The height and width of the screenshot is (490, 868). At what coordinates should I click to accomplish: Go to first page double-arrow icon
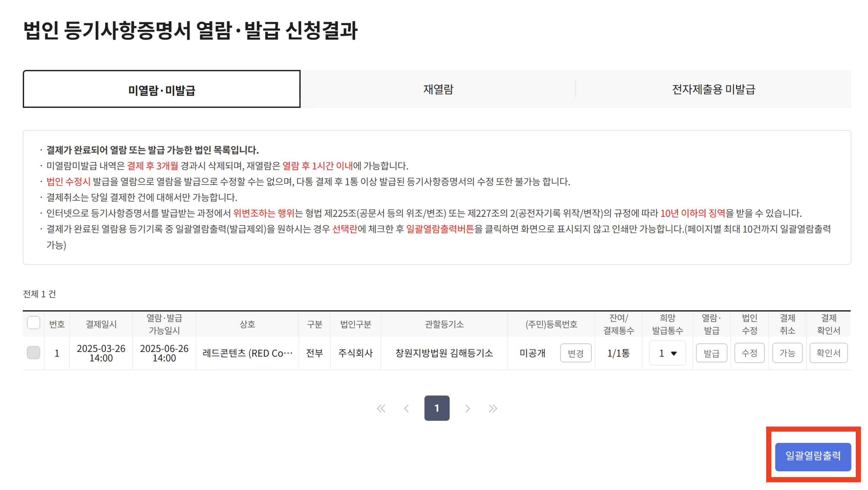[381, 408]
